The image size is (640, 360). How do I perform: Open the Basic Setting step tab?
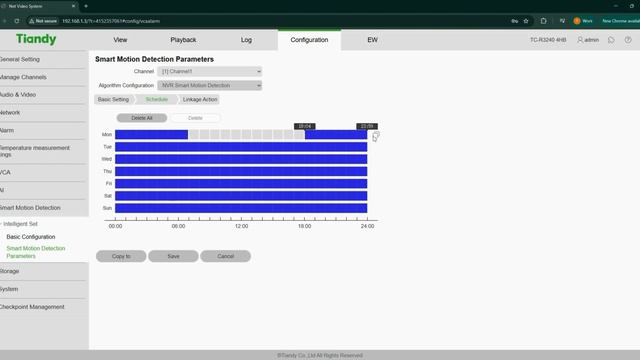113,99
